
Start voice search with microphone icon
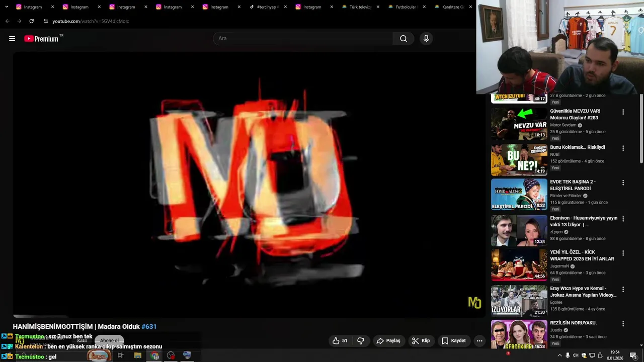coord(426,39)
